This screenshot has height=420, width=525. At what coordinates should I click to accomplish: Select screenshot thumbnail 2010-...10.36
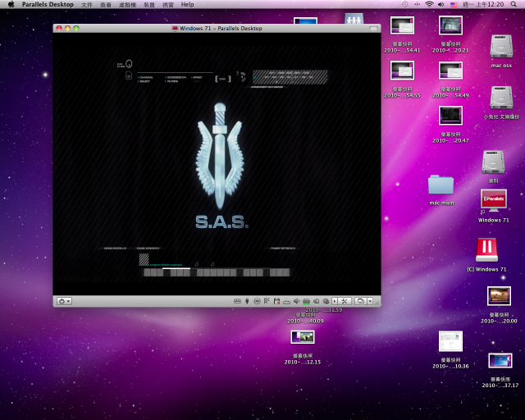tap(450, 341)
